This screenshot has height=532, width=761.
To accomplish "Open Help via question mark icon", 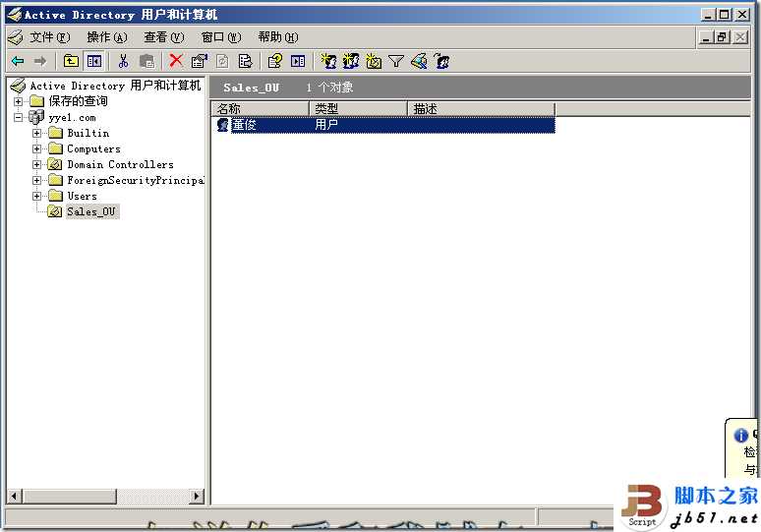I will 274,61.
